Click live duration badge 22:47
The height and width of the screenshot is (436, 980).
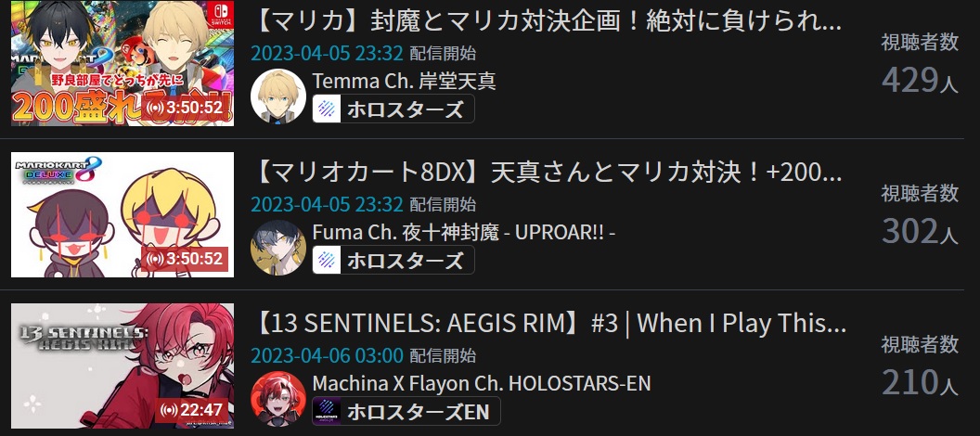pyautogui.click(x=192, y=410)
